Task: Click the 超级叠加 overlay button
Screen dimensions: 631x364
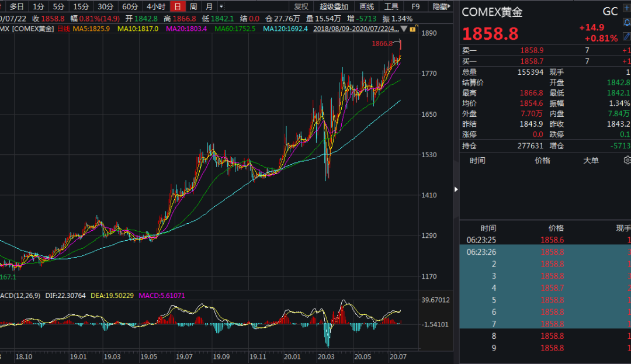Action: 334,7
